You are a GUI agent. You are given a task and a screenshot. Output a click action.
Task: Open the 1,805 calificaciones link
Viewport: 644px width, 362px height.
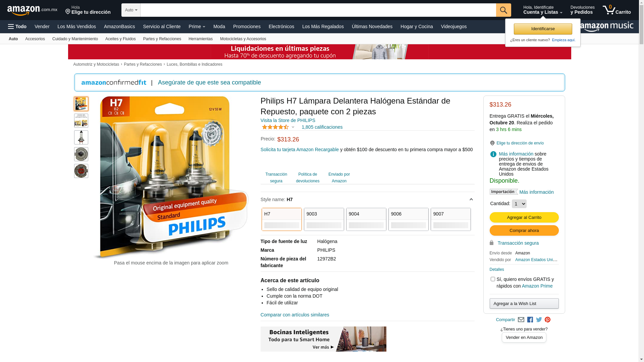tap(322, 127)
